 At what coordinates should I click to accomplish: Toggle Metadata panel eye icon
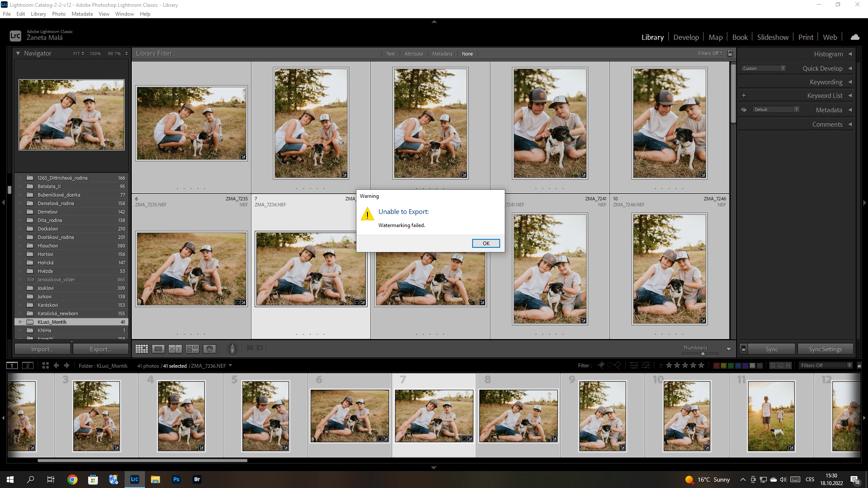pyautogui.click(x=744, y=110)
